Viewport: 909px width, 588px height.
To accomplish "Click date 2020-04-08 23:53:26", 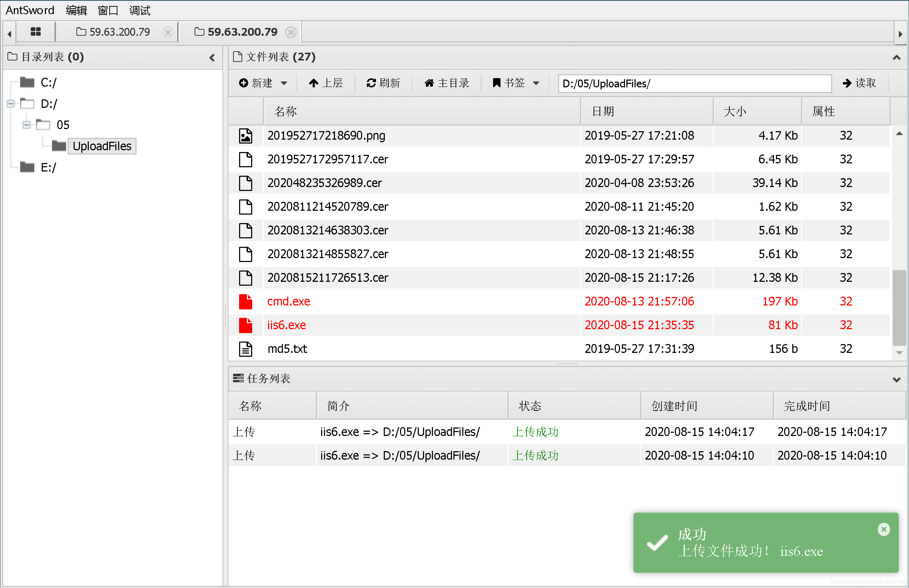I will [639, 183].
